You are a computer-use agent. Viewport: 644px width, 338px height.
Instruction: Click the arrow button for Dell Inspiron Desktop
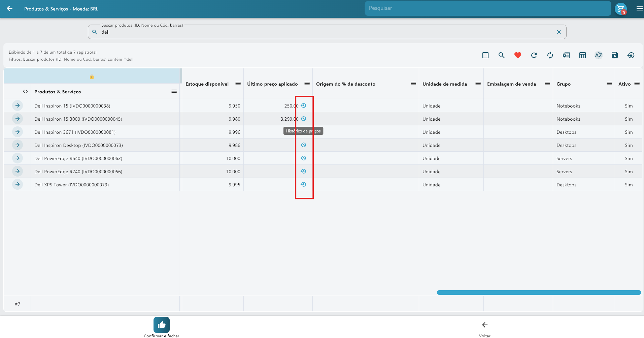click(18, 145)
